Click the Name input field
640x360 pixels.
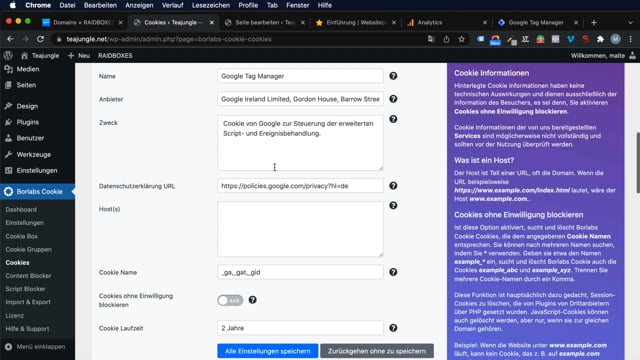click(x=300, y=76)
